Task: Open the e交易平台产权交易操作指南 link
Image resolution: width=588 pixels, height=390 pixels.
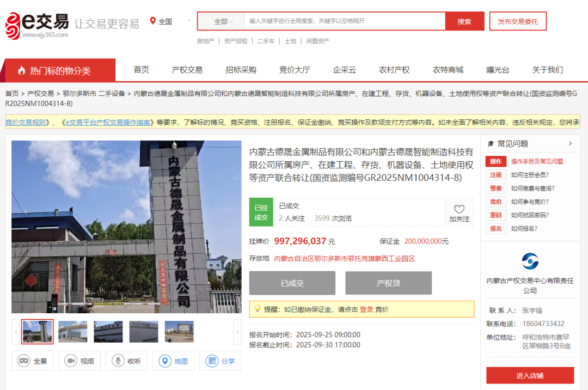Action: coord(108,122)
